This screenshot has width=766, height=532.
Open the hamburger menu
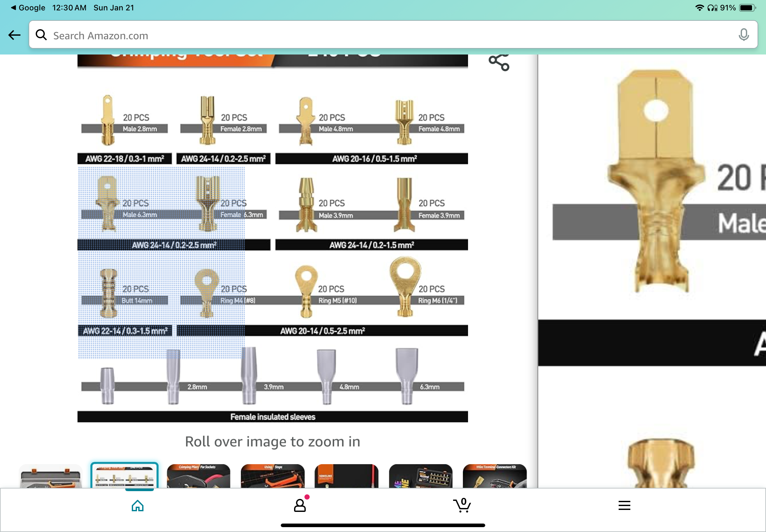click(x=624, y=506)
